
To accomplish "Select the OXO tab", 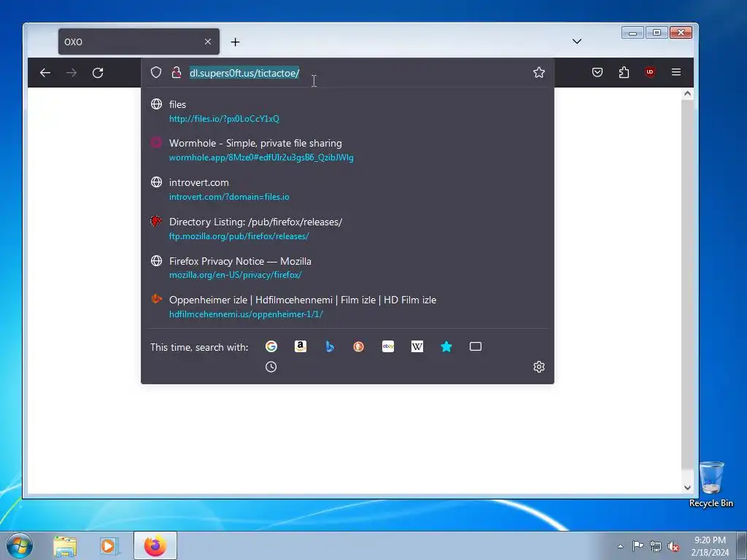I will point(139,42).
